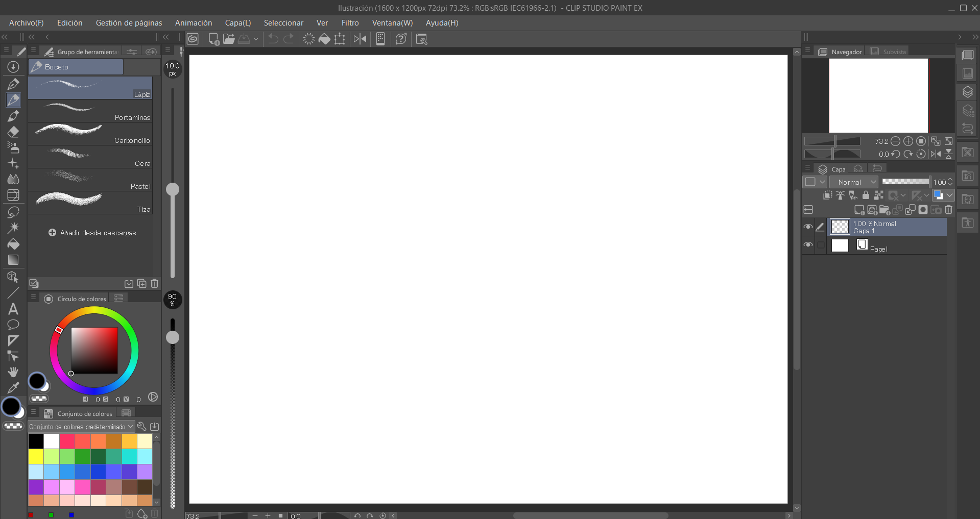
Task: Click the Undo arrow in toolbar
Action: [x=273, y=39]
